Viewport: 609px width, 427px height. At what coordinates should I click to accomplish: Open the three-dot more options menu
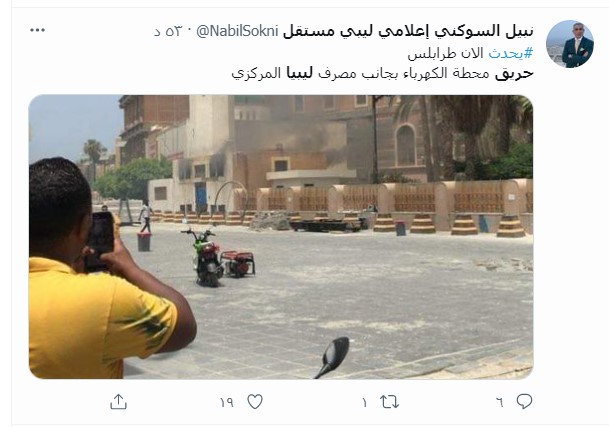38,30
